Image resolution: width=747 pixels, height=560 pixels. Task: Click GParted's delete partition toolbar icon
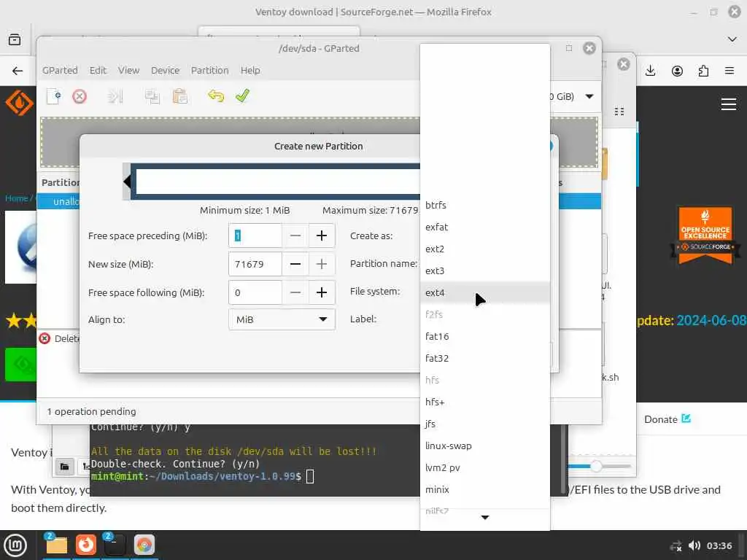click(80, 96)
